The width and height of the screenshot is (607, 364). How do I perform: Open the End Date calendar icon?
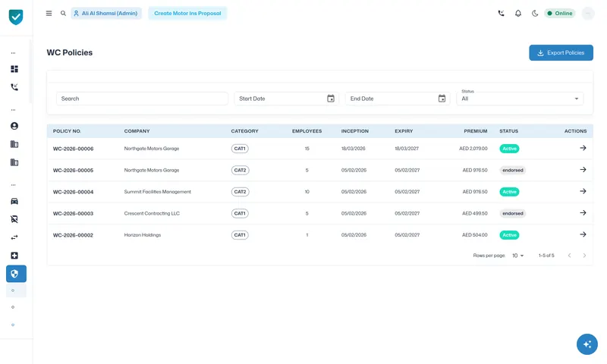[x=442, y=99]
